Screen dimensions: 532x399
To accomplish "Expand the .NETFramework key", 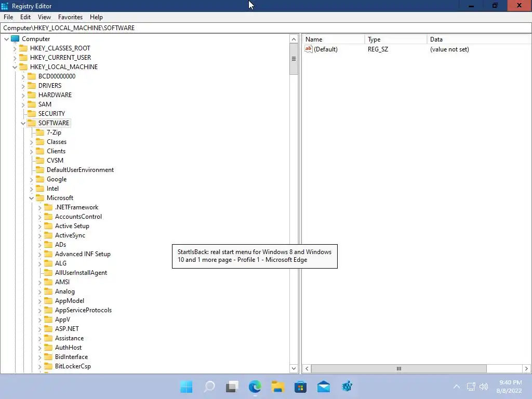I will tap(39, 208).
